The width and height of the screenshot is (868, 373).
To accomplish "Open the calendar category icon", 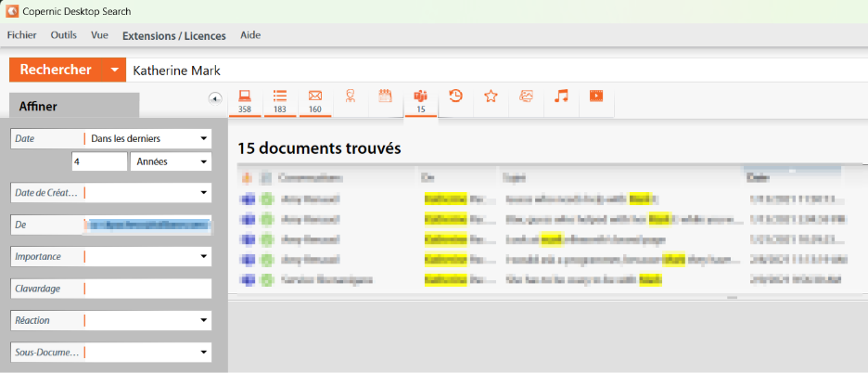I will [386, 96].
